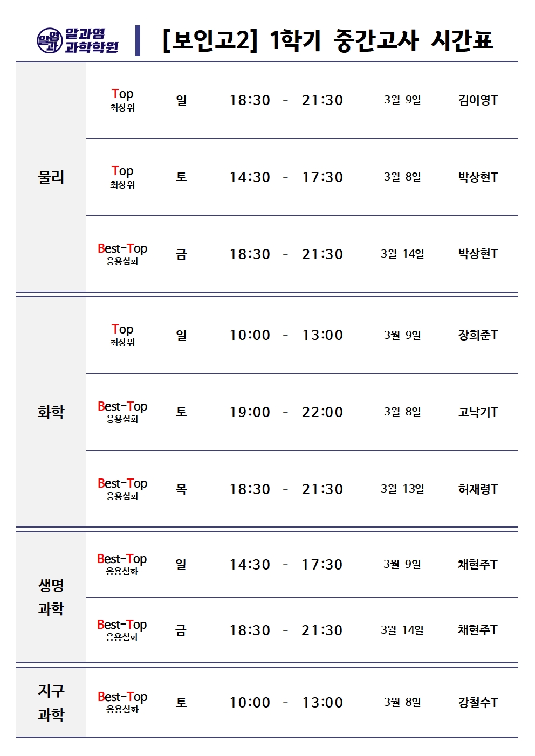Select the 생명과학 subject cell
The image size is (535, 756).
[x=51, y=597]
